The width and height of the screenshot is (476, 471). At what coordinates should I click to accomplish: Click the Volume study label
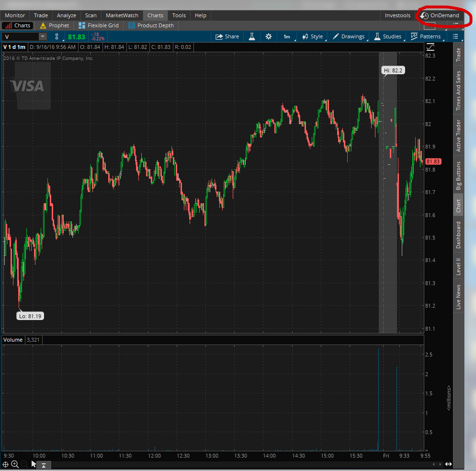pyautogui.click(x=13, y=340)
